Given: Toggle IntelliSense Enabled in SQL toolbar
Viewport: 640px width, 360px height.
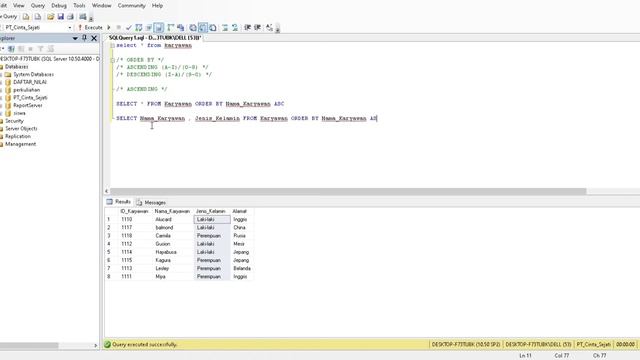Looking at the screenshot, I should (159, 27).
